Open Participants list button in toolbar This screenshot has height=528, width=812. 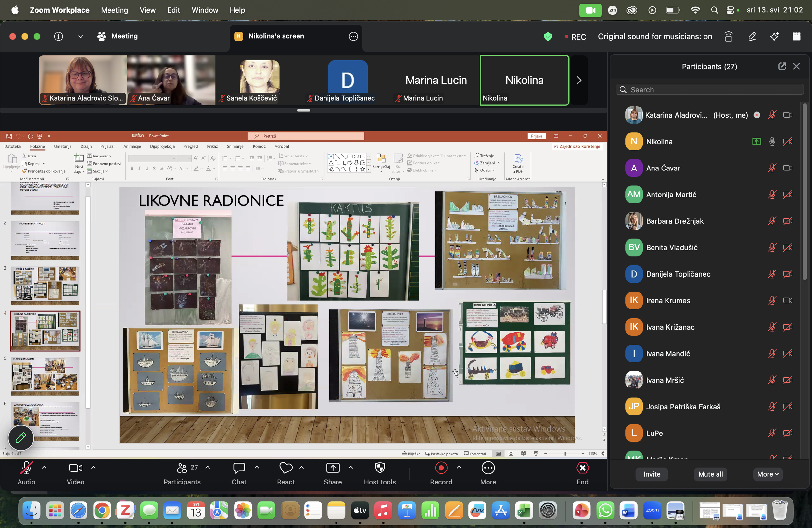(x=182, y=473)
